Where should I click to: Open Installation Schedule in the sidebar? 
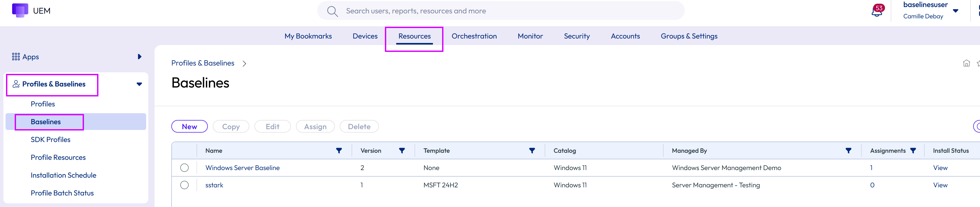[63, 176]
